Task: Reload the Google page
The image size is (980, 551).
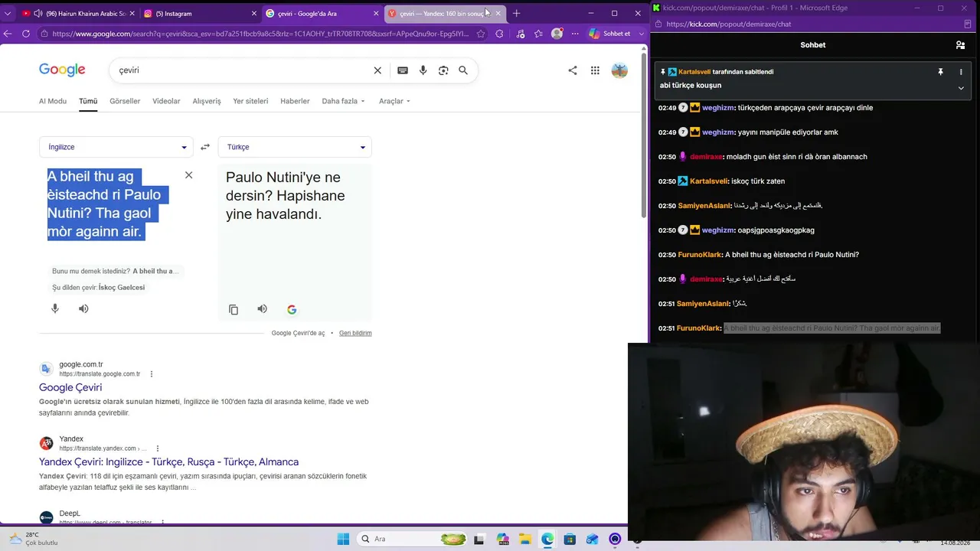Action: pos(26,34)
